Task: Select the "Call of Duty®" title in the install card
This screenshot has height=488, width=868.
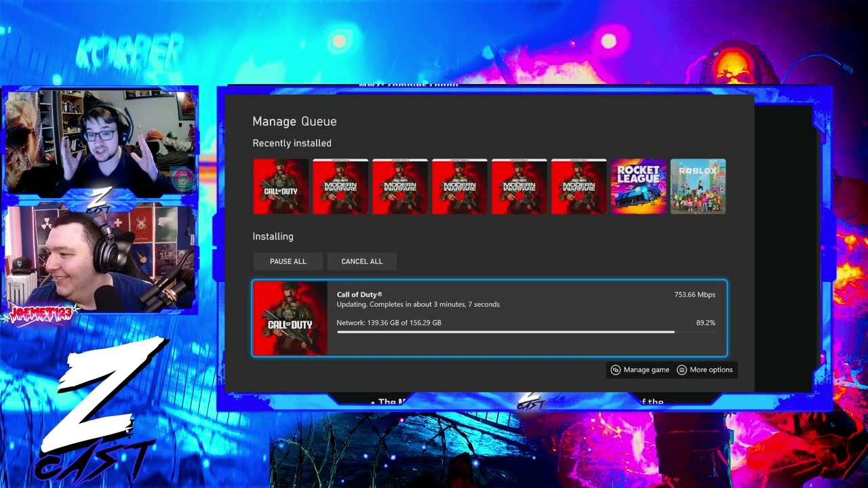Action: click(x=359, y=295)
